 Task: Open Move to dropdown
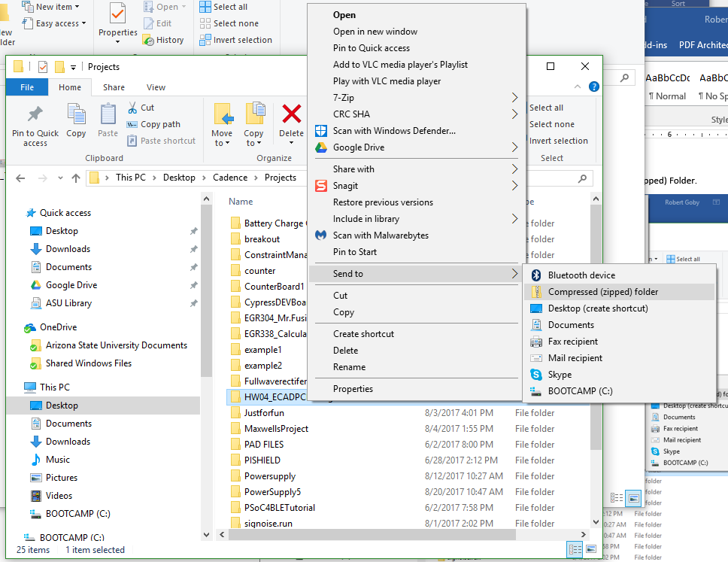click(x=222, y=138)
